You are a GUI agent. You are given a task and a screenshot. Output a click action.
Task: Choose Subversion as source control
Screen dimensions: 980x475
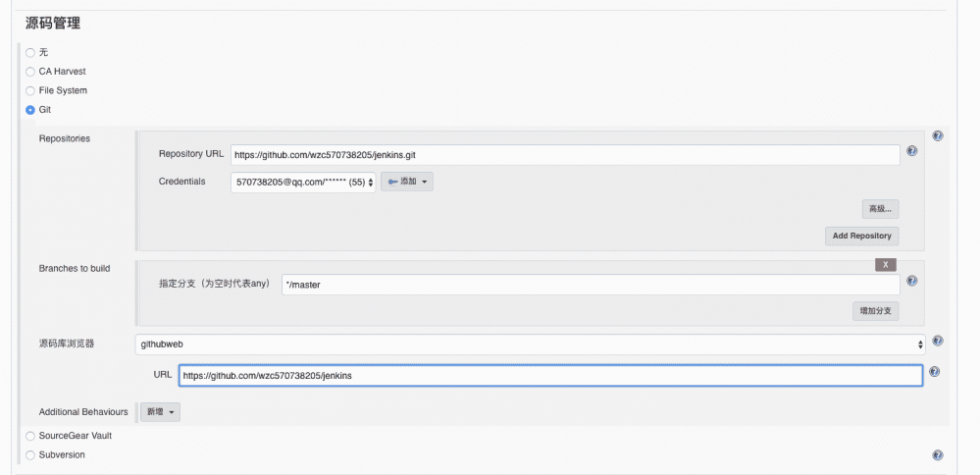click(30, 454)
